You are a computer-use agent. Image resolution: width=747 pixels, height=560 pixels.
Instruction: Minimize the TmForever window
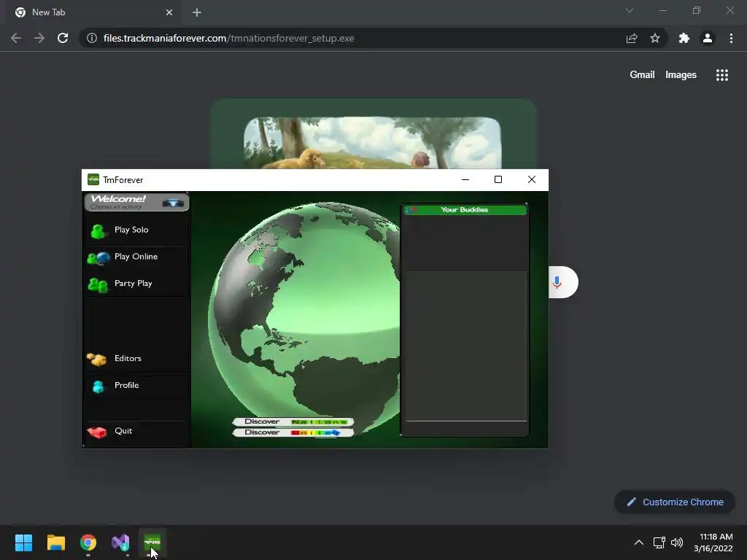tap(465, 179)
